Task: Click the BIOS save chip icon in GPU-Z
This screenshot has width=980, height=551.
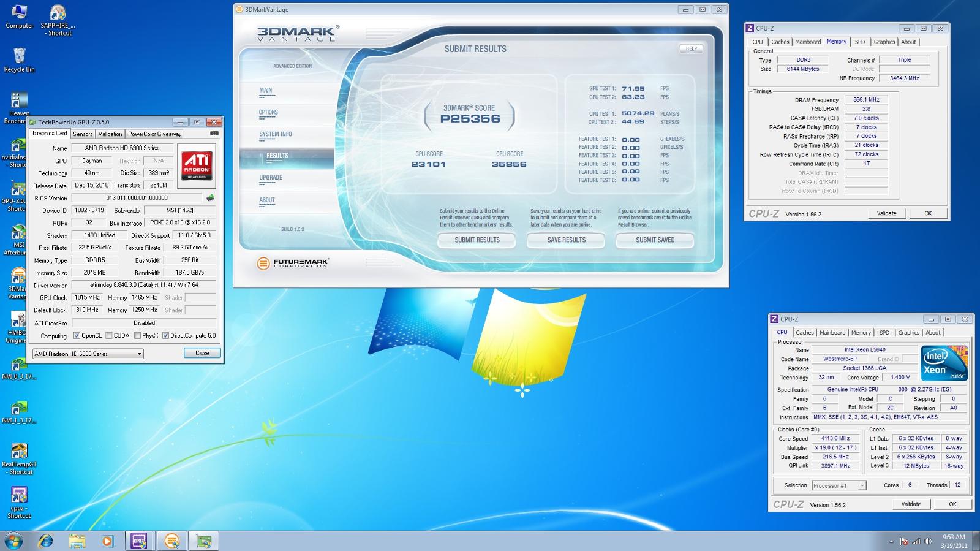Action: pyautogui.click(x=210, y=198)
